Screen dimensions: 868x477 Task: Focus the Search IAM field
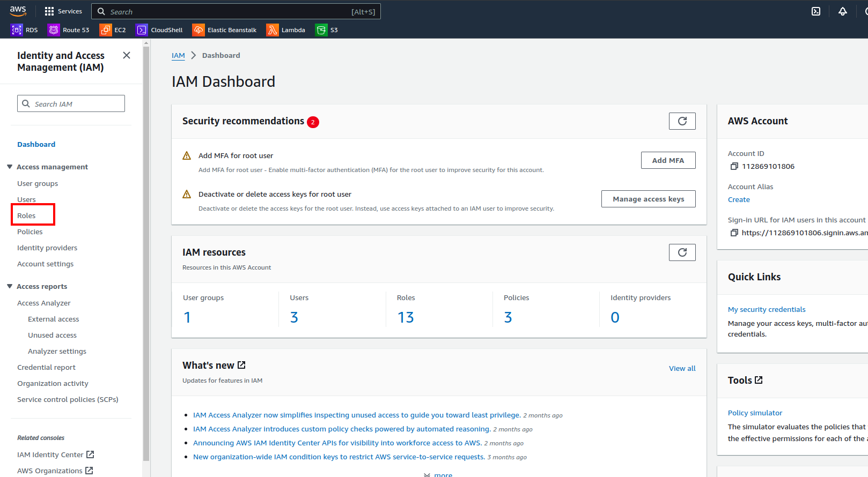coord(71,103)
